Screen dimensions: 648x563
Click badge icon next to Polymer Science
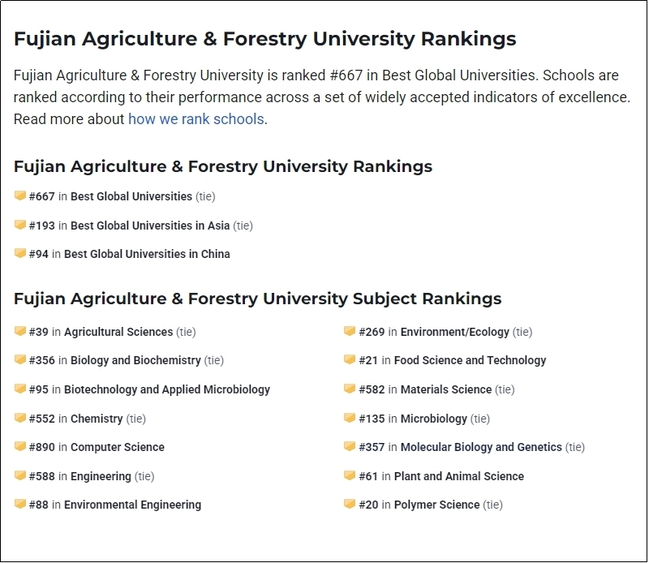click(x=350, y=504)
